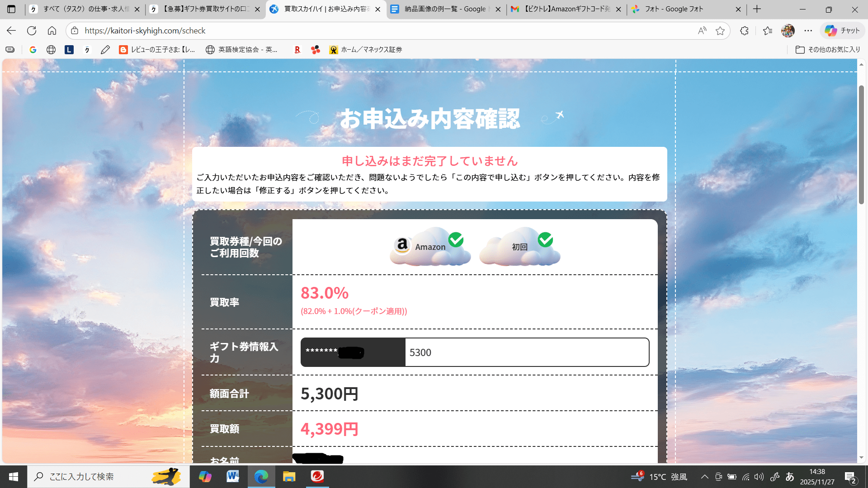Click the page vertical scrollbar thumb
This screenshot has height=488, width=868.
tap(861, 145)
